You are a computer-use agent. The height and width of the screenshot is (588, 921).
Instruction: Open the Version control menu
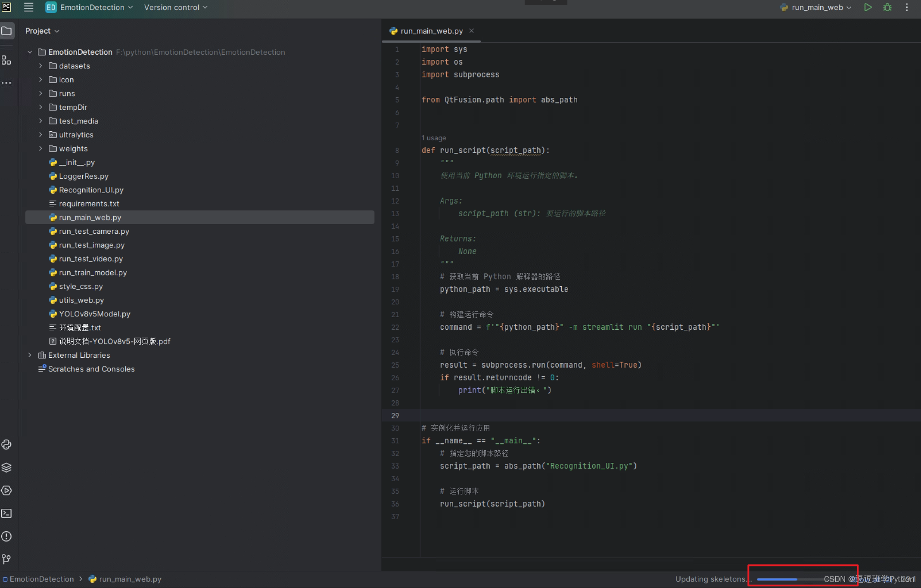point(175,7)
